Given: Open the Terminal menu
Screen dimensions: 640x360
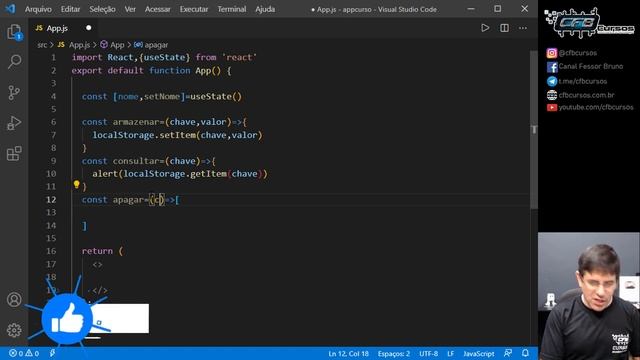Looking at the screenshot, I should pyautogui.click(x=231, y=9).
